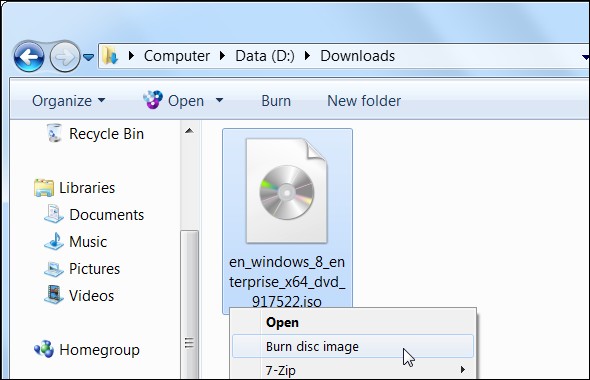
Task: Open the Videos library
Action: pyautogui.click(x=91, y=296)
